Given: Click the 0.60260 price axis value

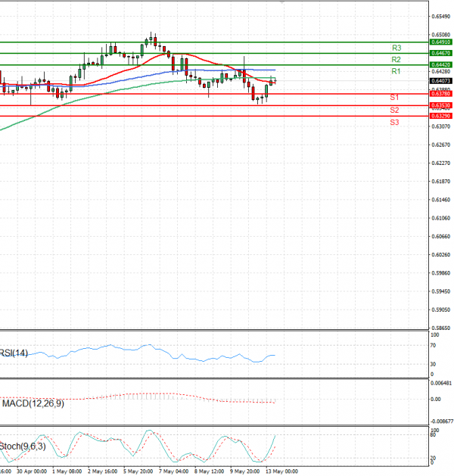Looking at the screenshot, I should tap(441, 255).
